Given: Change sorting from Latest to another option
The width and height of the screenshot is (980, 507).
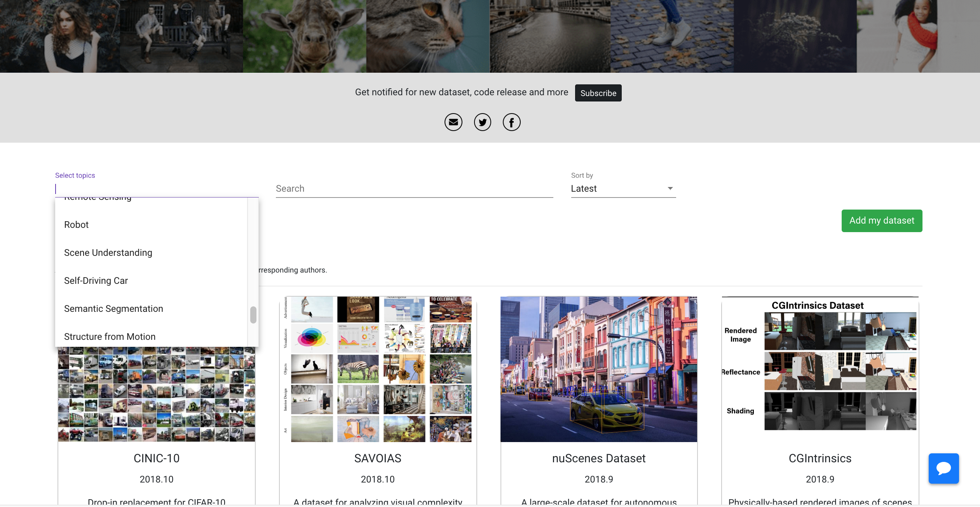Looking at the screenshot, I should (622, 189).
